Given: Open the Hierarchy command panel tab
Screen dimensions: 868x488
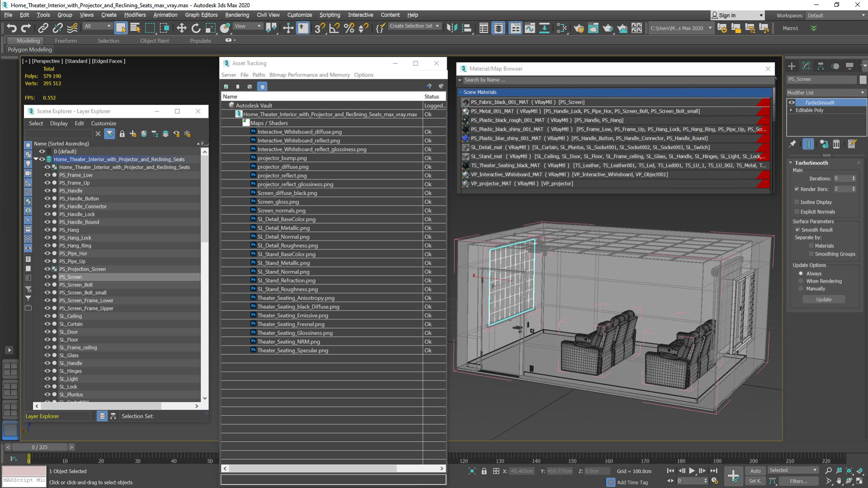Looking at the screenshot, I should coord(821,66).
